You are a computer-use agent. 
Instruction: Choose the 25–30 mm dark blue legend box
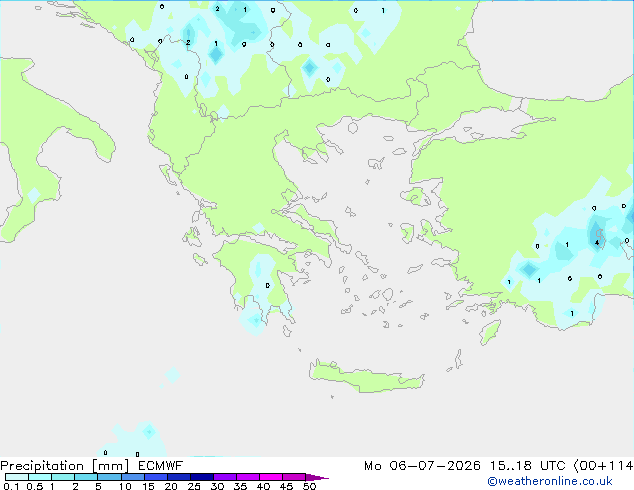[201, 477]
